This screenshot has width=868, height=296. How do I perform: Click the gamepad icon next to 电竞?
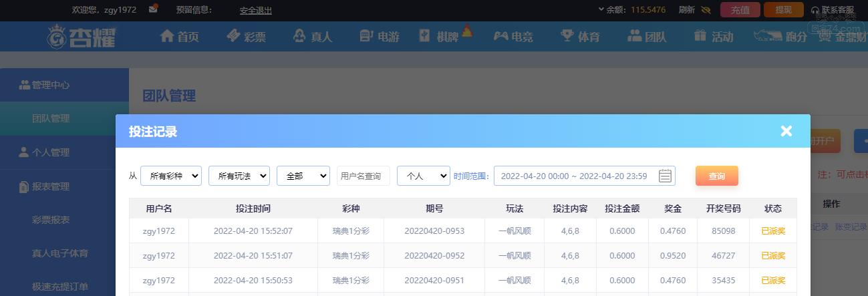click(x=500, y=36)
